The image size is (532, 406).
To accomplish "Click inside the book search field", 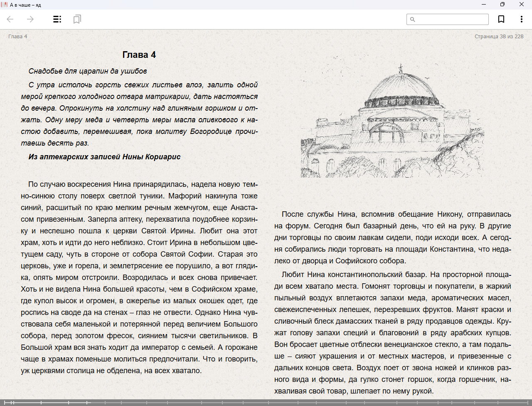I will point(451,19).
